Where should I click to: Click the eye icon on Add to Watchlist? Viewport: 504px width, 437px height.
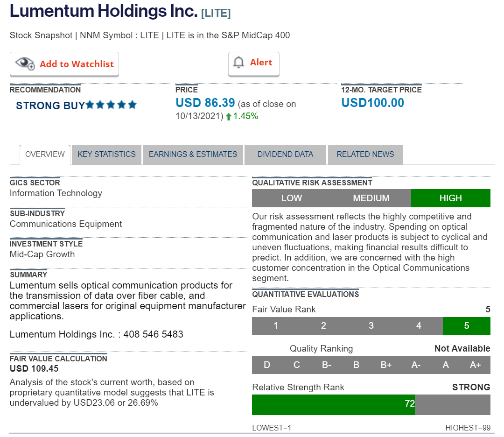point(25,64)
